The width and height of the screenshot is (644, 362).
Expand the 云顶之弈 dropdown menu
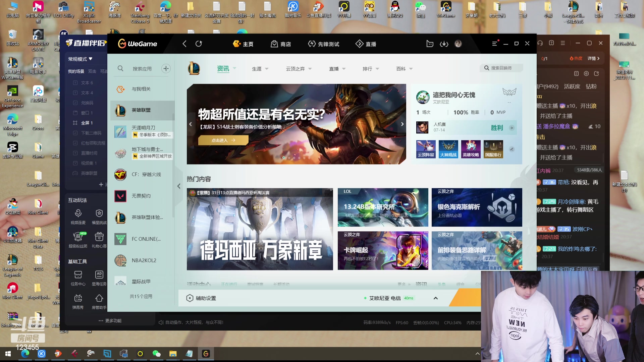click(298, 68)
